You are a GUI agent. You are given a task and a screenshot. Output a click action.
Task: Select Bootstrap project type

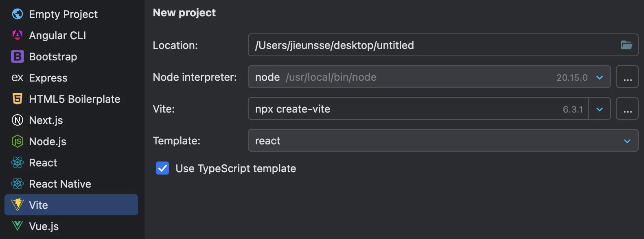click(x=71, y=57)
